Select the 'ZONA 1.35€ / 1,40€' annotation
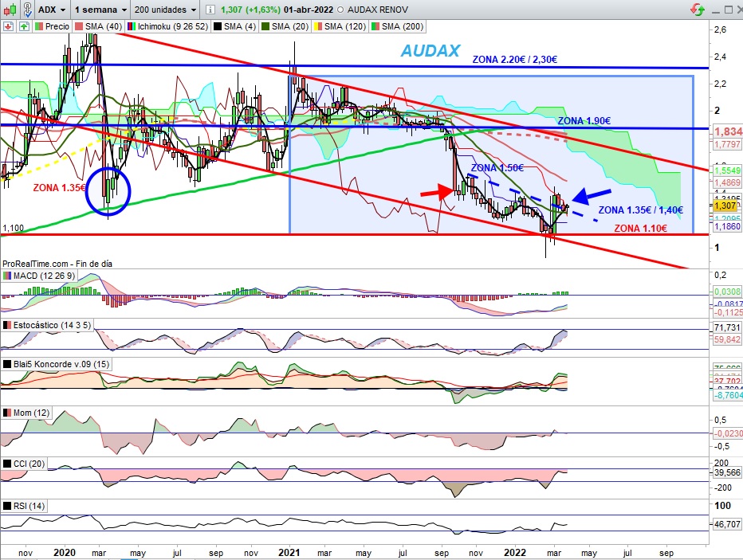 [641, 210]
